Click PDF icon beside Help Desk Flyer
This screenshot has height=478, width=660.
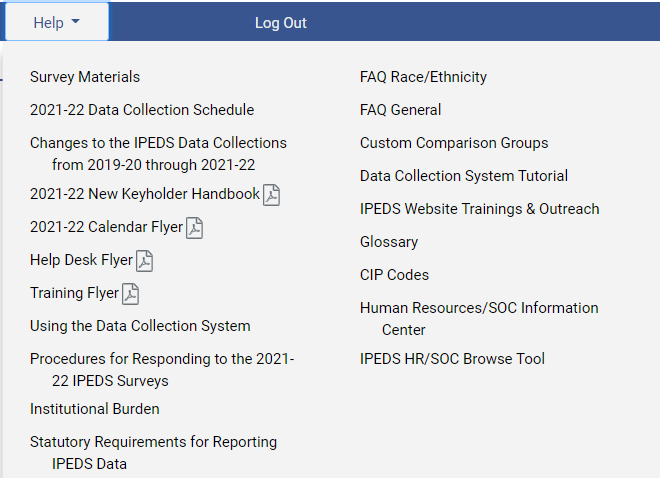[144, 261]
